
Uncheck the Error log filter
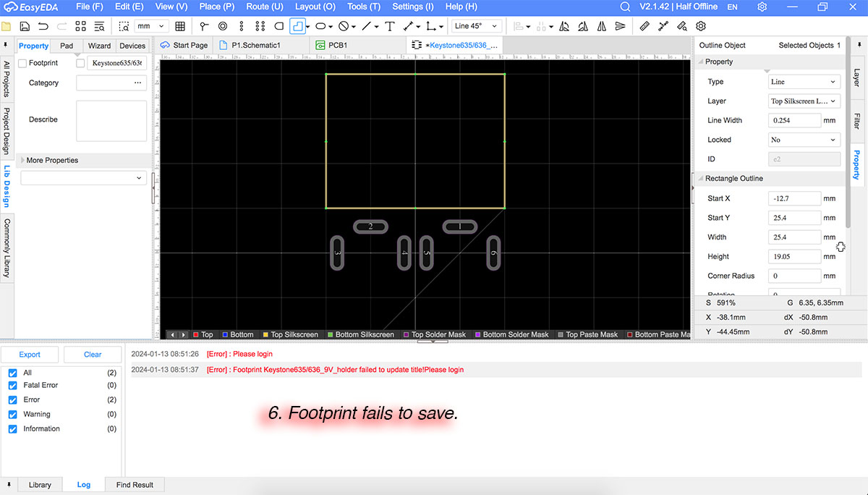(12, 399)
